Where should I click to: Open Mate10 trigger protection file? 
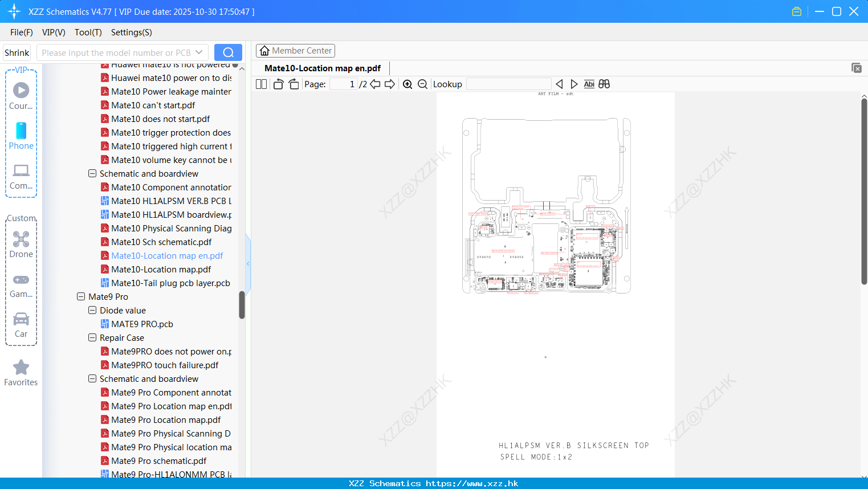click(x=166, y=132)
